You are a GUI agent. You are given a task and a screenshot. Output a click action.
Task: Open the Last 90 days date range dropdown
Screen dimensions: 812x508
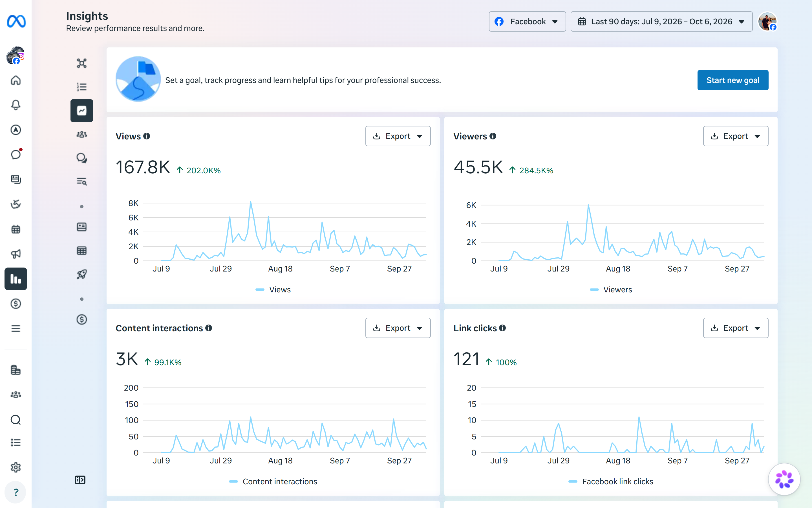pos(661,21)
